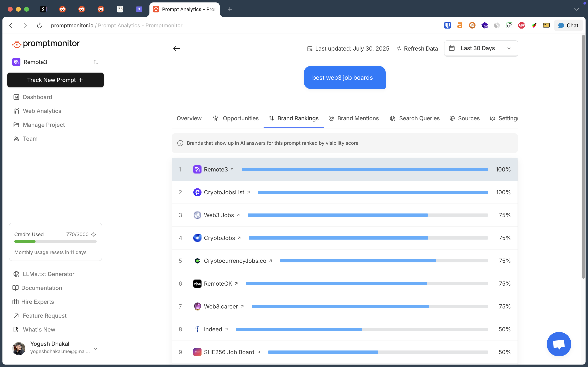Expand browser tab list chevron
The image size is (588, 367).
[576, 9]
